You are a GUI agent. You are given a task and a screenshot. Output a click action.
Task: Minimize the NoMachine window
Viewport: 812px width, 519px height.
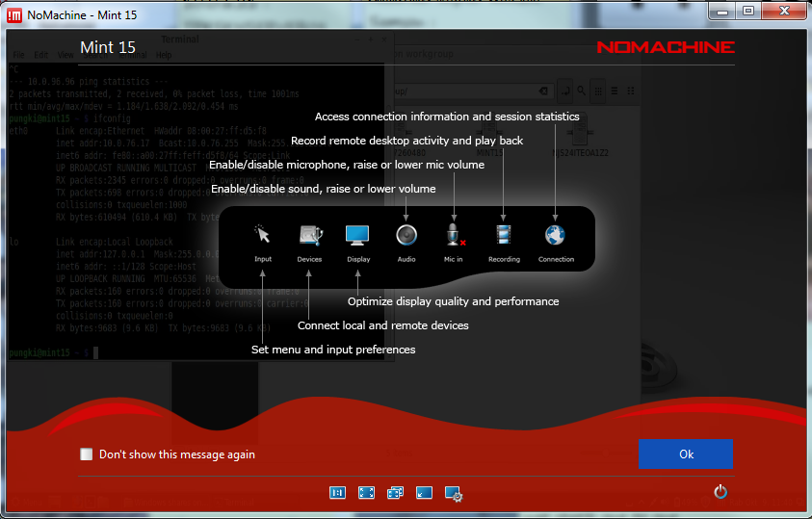[x=722, y=11]
